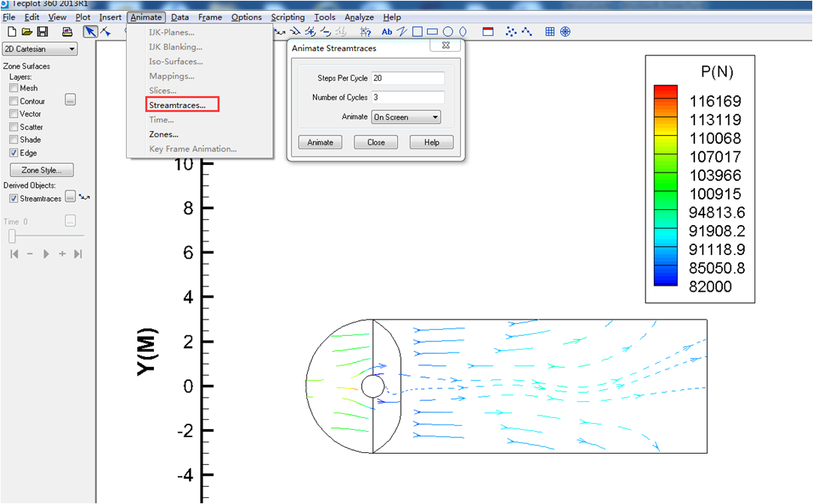The image size is (813, 504).
Task: Click the Help button in dialog
Action: 432,142
